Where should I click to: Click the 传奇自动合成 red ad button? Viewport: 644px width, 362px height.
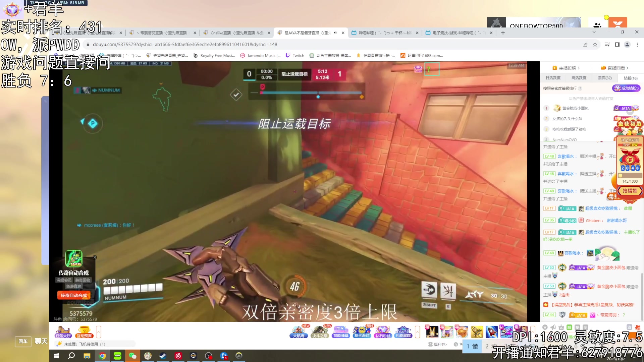coord(74,295)
